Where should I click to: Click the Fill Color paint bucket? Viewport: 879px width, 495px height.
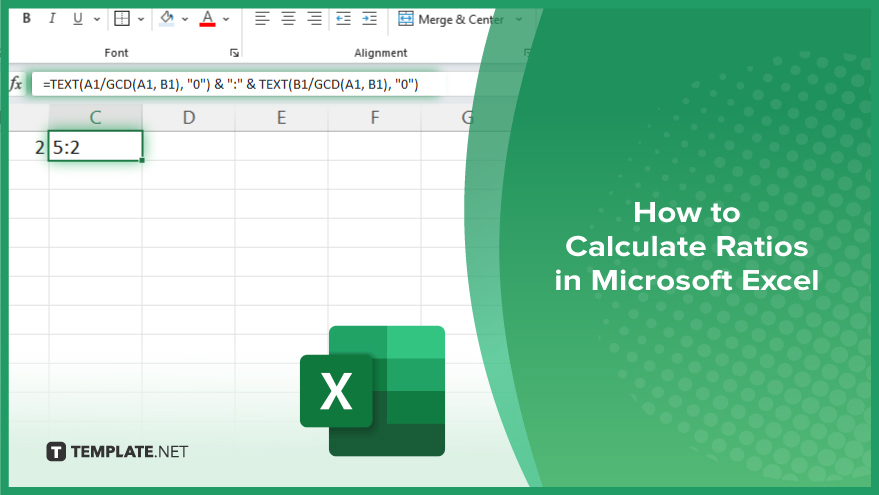[x=166, y=18]
